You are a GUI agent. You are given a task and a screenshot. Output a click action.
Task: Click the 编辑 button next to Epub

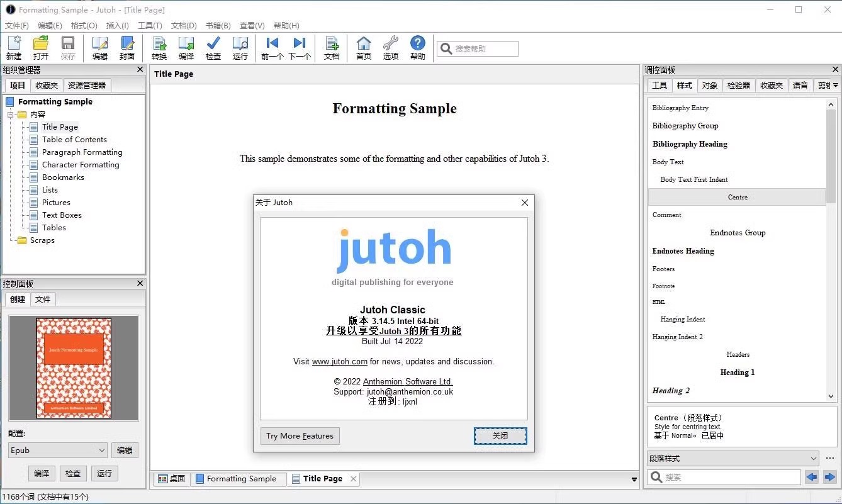[125, 451]
